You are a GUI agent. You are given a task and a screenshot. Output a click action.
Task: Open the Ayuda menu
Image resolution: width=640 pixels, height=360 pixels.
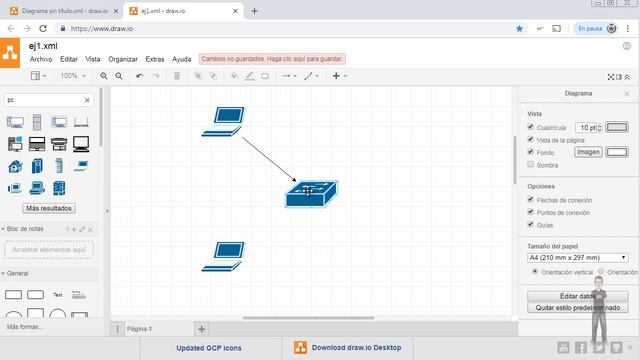coord(182,59)
